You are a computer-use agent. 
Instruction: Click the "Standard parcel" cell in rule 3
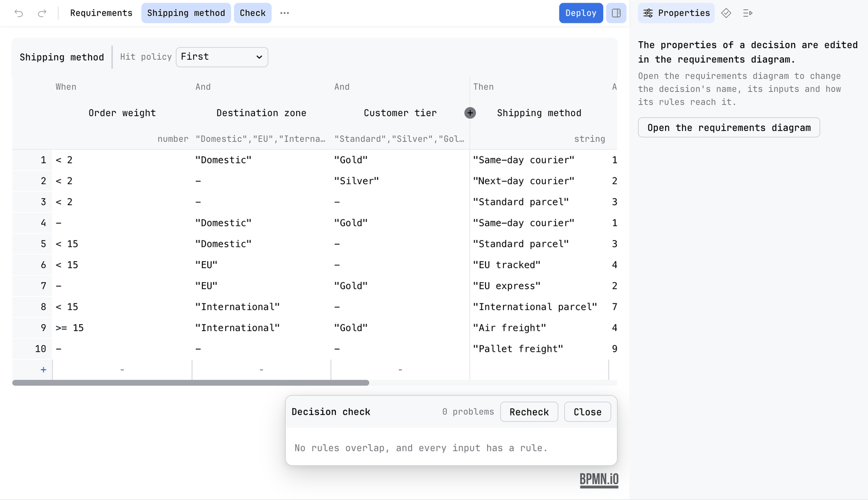click(539, 202)
